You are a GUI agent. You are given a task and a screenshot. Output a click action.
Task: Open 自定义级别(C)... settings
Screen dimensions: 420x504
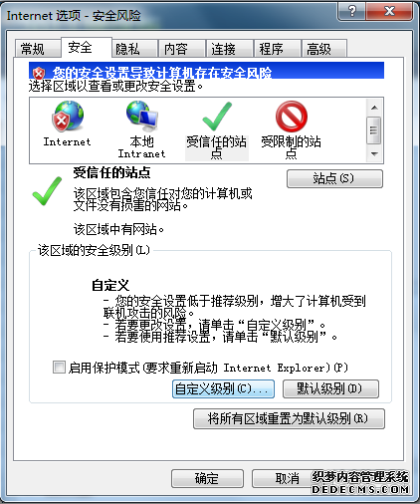point(223,388)
